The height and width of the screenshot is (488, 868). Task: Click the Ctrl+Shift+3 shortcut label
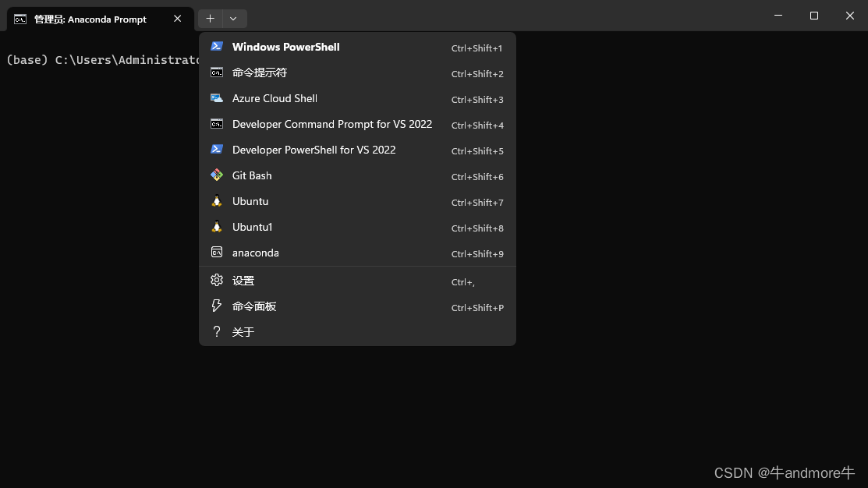point(477,100)
